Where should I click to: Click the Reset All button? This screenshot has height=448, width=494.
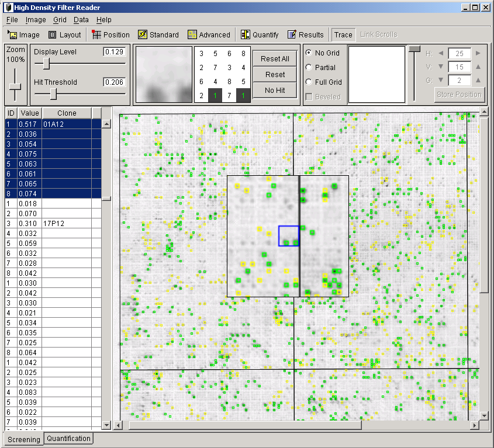tap(274, 58)
